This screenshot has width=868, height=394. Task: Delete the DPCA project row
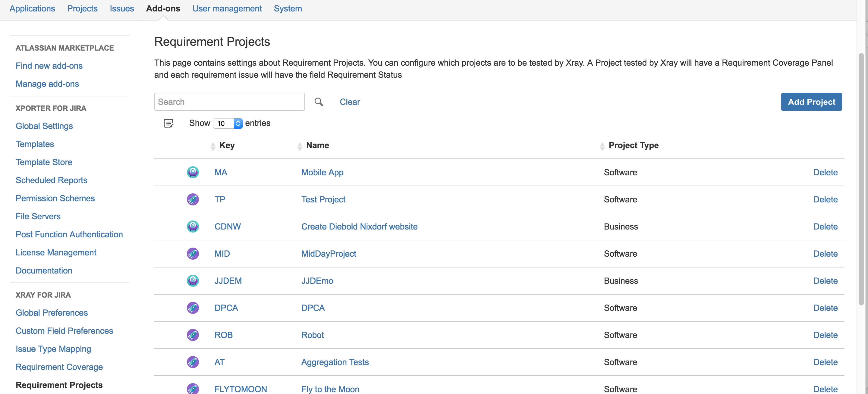(825, 308)
